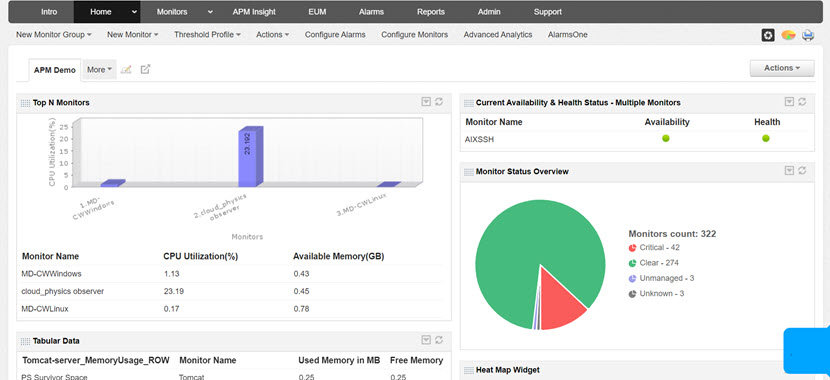Open the Alarms tab
Image resolution: width=830 pixels, height=380 pixels.
coord(371,12)
